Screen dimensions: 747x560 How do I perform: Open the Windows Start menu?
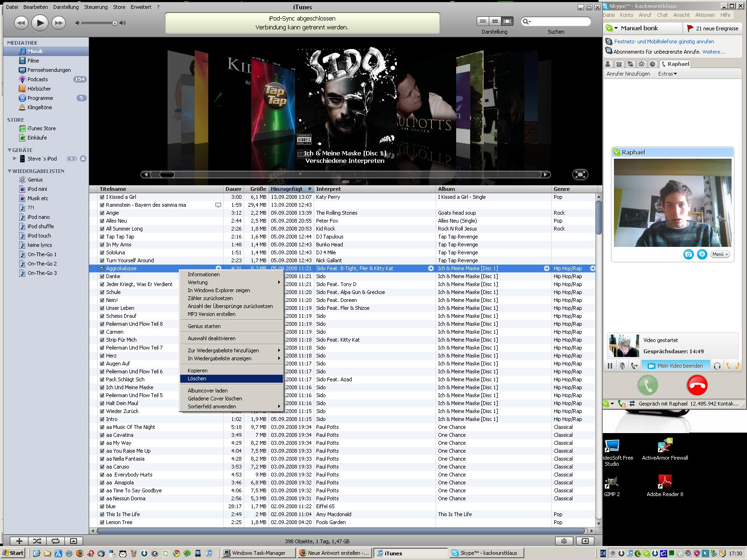click(13, 553)
